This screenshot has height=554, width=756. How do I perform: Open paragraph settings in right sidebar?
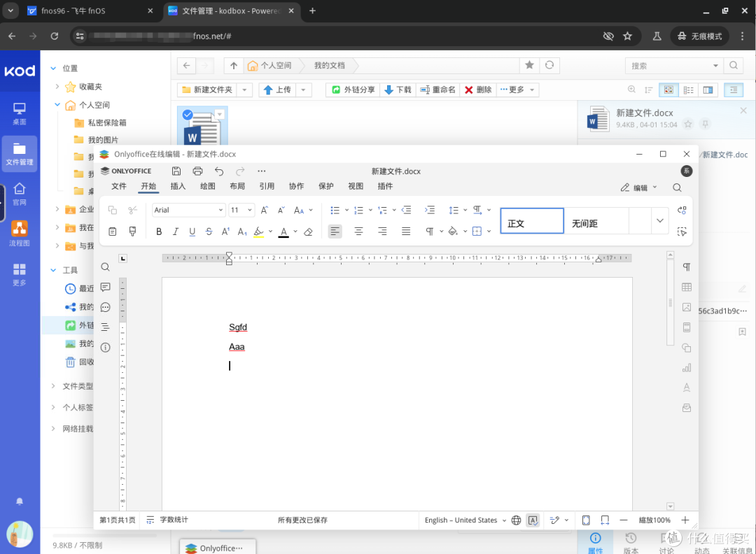687,267
